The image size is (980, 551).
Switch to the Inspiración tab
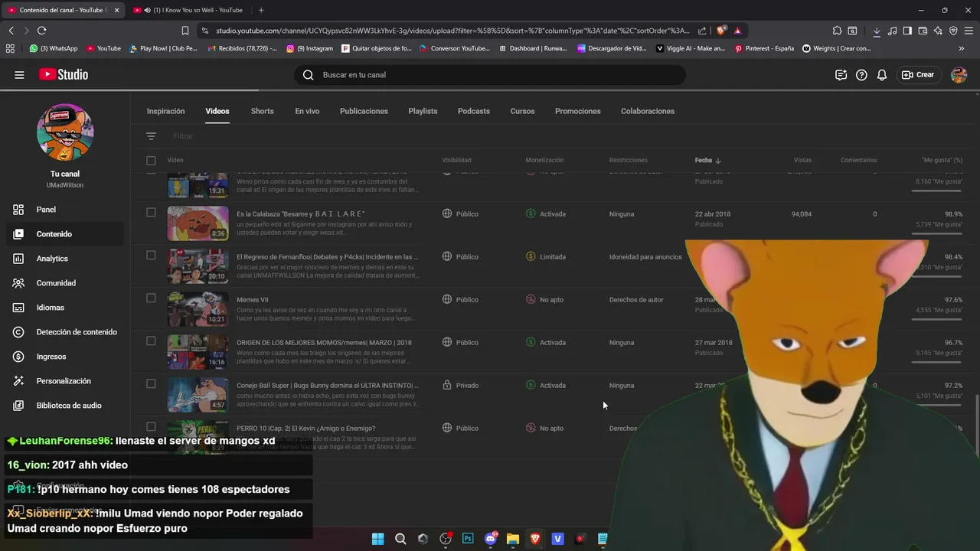[165, 111]
